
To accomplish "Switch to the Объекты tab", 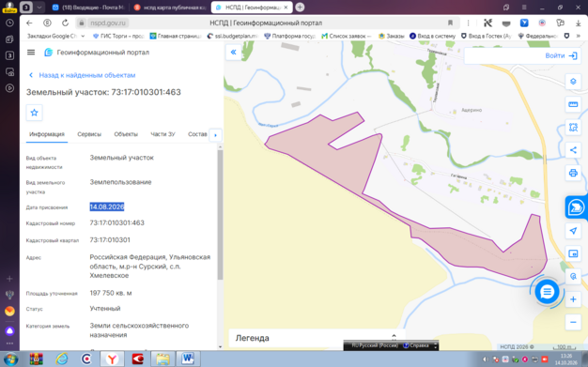I will 126,134.
